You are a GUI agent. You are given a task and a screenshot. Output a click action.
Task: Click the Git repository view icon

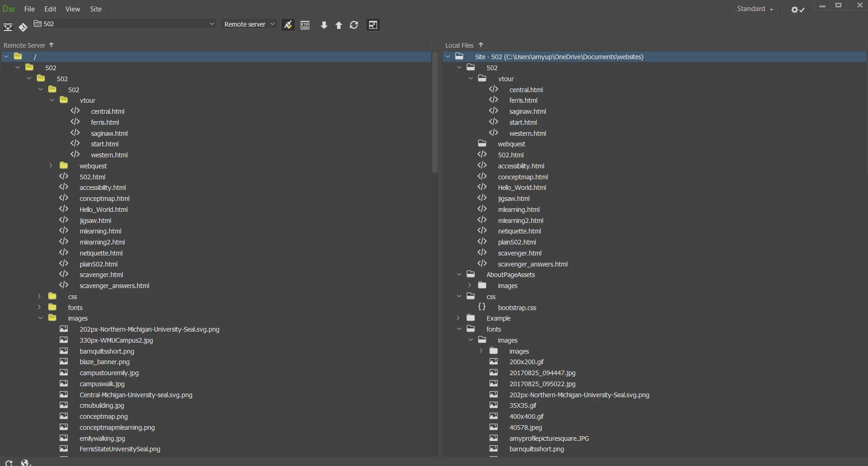[x=23, y=28]
